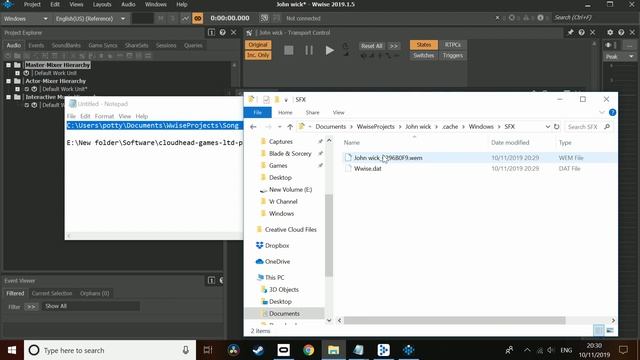Viewport: 640px width, 360px height.
Task: Select 3D Objects in the navigation pane
Action: (284, 289)
